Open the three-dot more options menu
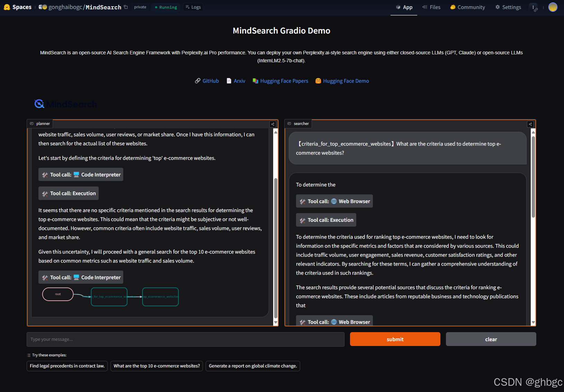Image resolution: width=564 pixels, height=392 pixels. point(534,7)
